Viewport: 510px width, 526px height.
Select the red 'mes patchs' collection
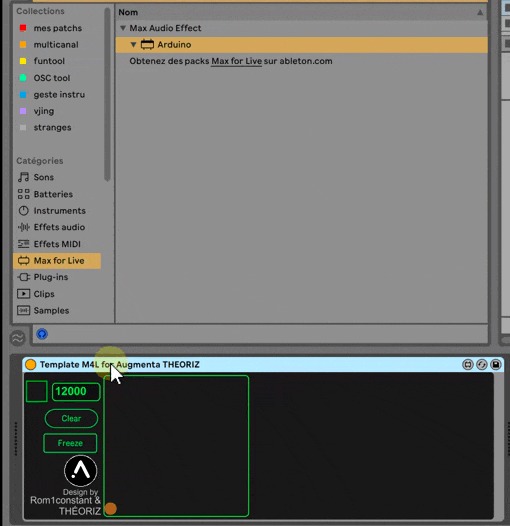[x=50, y=28]
